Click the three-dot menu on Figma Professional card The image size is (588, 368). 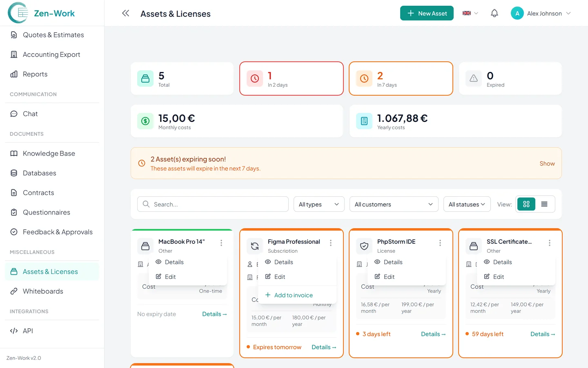(x=331, y=242)
